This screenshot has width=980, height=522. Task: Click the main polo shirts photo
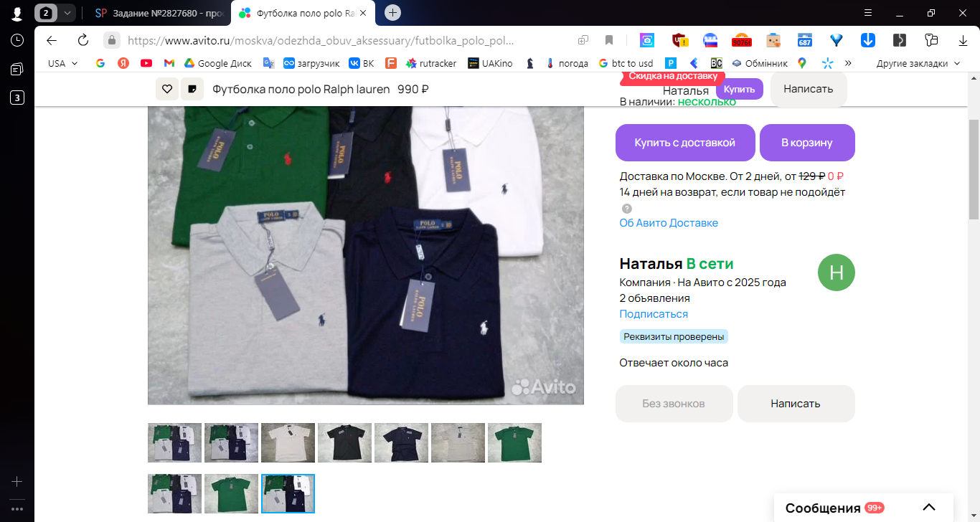[x=366, y=255]
